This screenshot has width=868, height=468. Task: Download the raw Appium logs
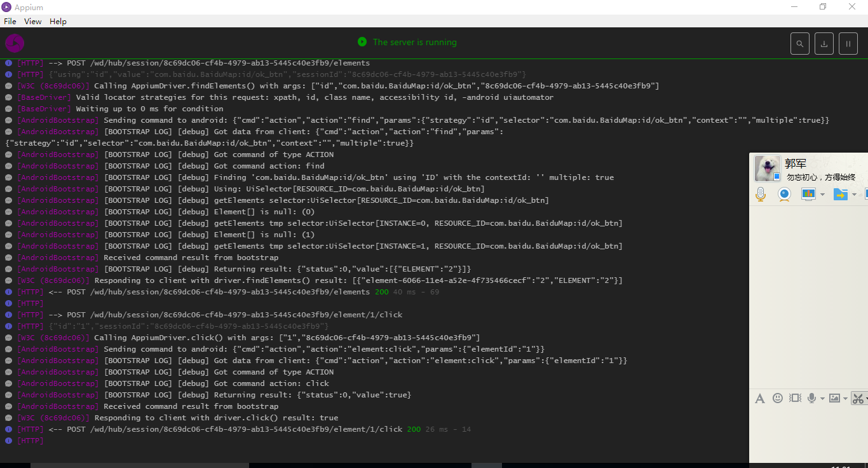824,44
